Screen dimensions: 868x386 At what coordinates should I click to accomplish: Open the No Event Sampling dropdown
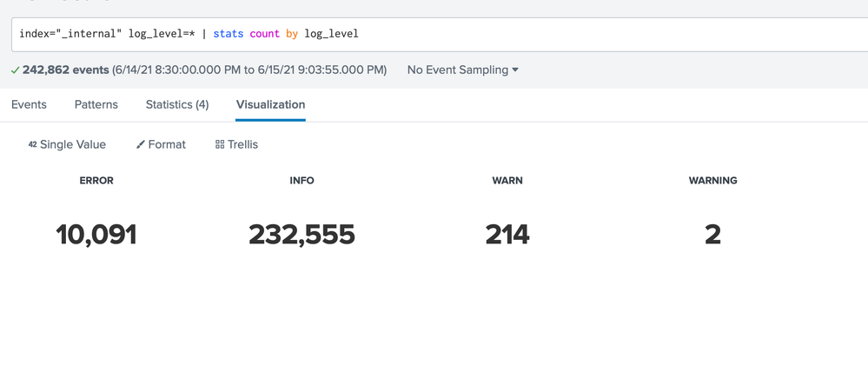click(462, 70)
